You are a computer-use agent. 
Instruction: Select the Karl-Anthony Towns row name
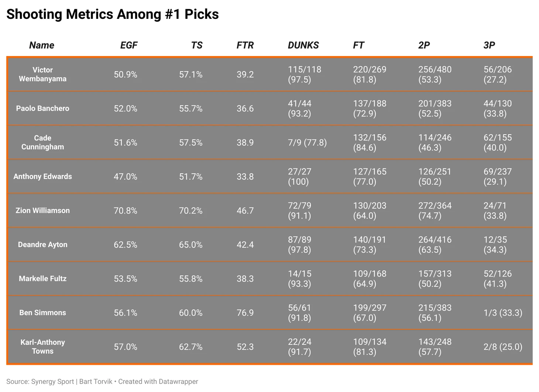42,347
